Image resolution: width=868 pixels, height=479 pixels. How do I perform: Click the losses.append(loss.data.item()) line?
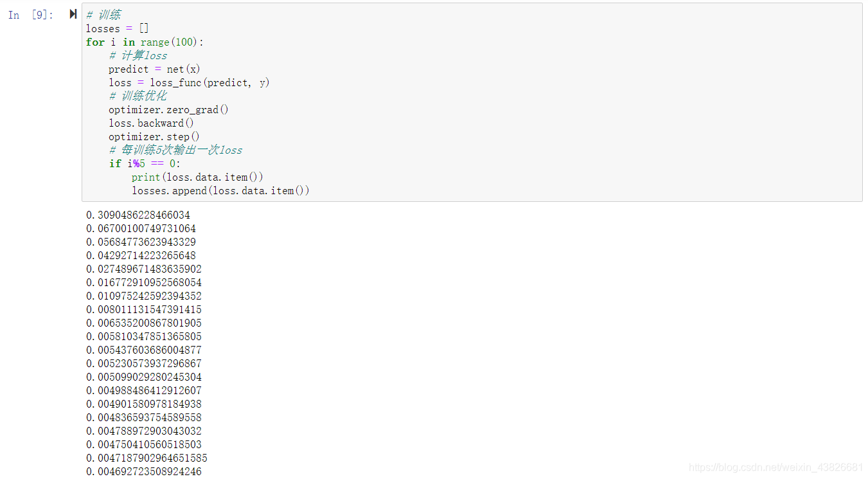coord(220,190)
